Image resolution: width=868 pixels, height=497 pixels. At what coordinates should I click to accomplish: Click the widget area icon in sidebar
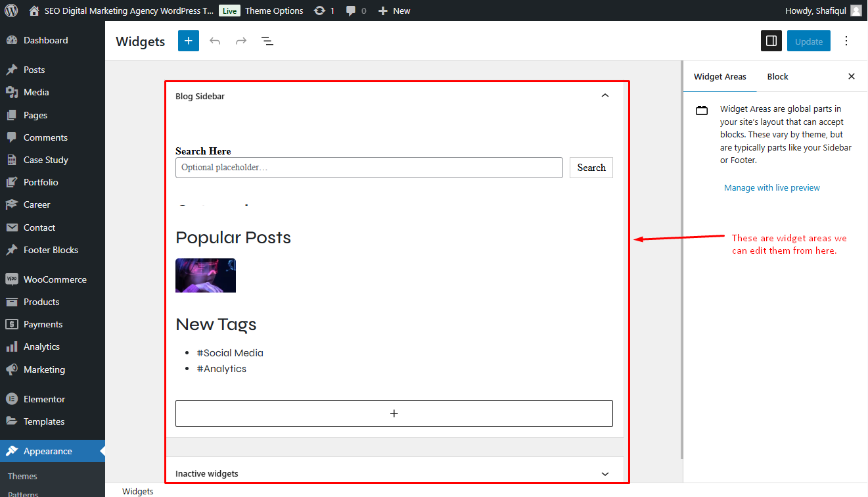click(702, 110)
